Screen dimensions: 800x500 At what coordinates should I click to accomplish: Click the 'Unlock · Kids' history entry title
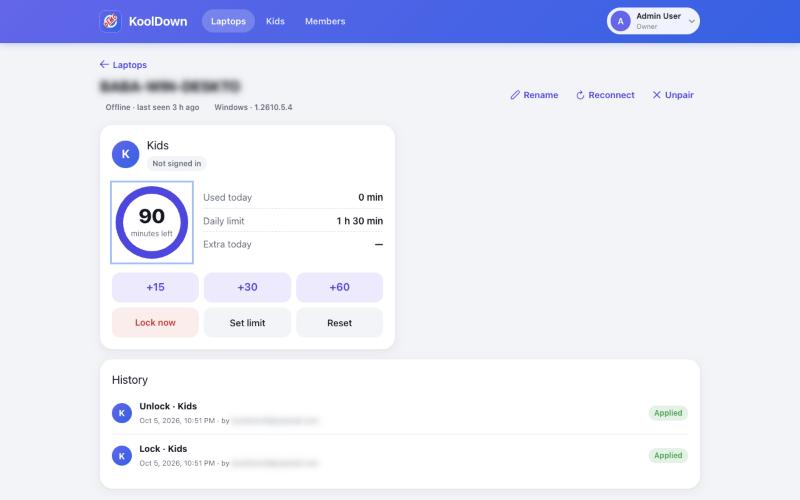click(168, 406)
